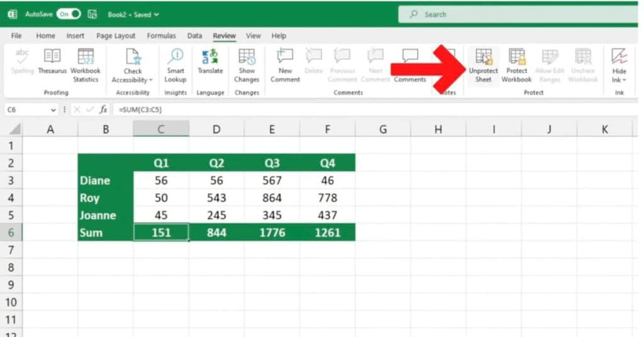Select the total cell 1261
The width and height of the screenshot is (644, 337).
327,233
